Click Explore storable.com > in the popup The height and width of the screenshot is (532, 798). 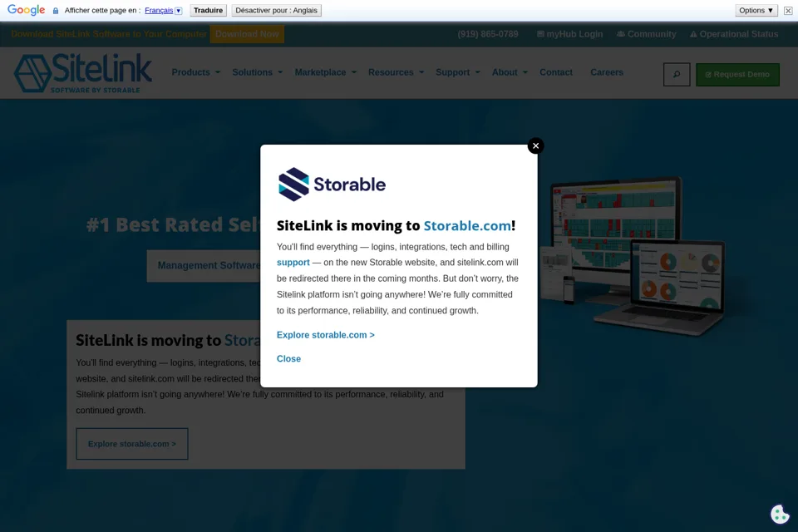326,335
